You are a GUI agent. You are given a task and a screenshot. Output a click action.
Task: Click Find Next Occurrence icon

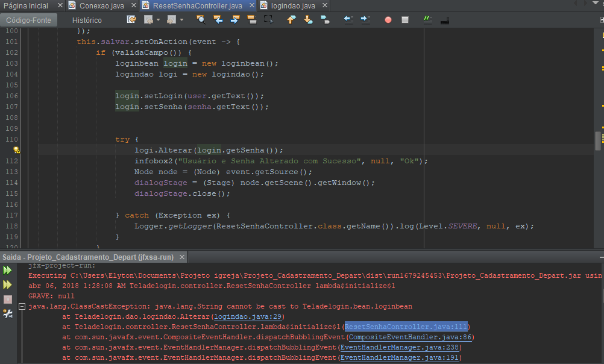pos(235,20)
